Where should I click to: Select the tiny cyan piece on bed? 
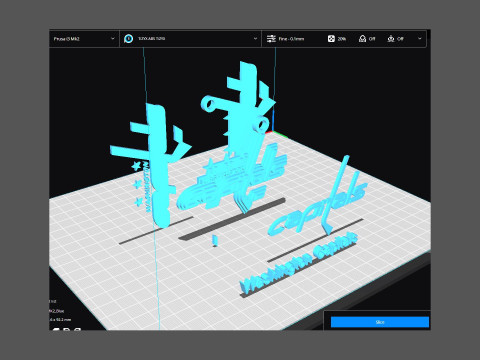215,241
